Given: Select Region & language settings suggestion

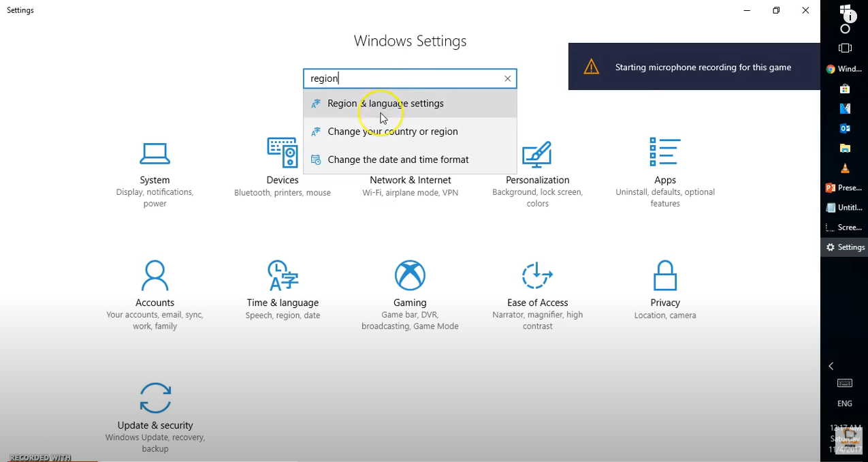Looking at the screenshot, I should point(385,104).
